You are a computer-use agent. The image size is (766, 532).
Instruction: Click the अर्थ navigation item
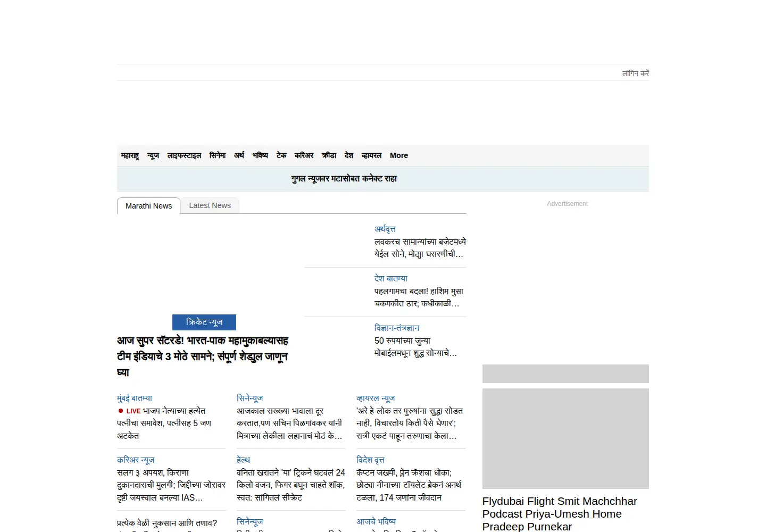(x=239, y=155)
